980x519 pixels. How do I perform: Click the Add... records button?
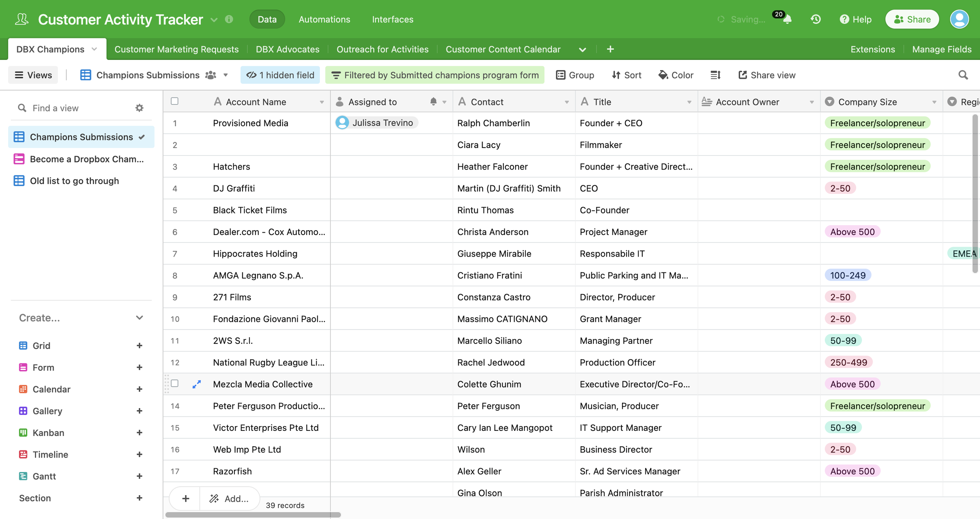[230, 499]
